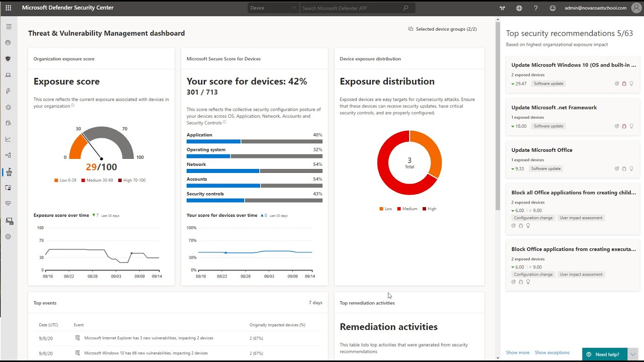Open Automated investigations hexagon icon in sidebar
The image size is (644, 362).
[8, 107]
